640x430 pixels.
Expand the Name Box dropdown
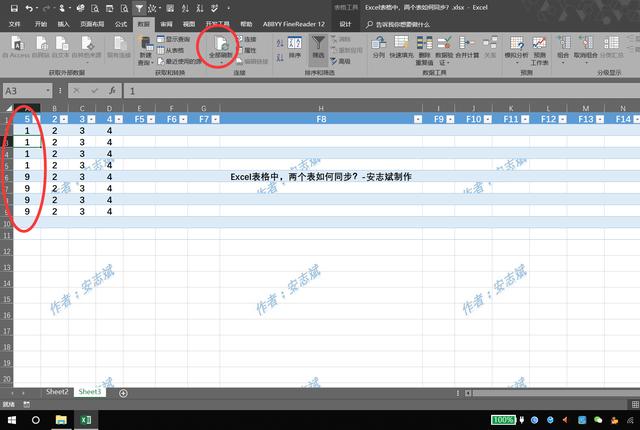48,91
